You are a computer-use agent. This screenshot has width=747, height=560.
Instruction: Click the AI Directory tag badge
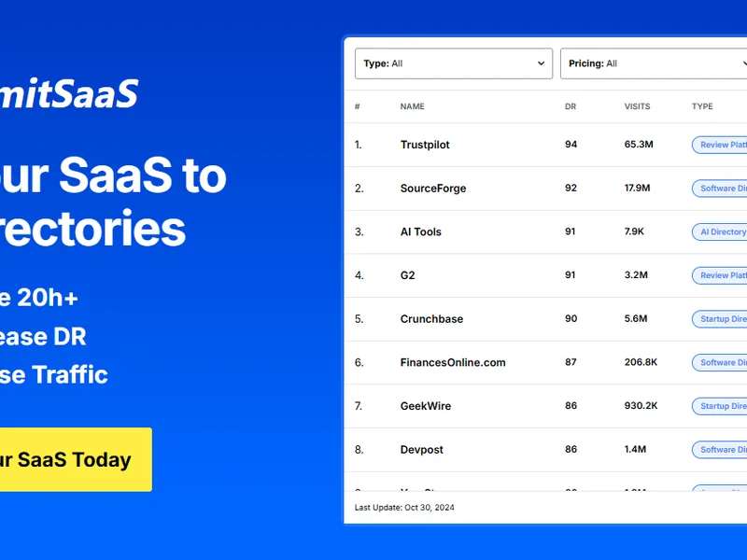click(719, 231)
